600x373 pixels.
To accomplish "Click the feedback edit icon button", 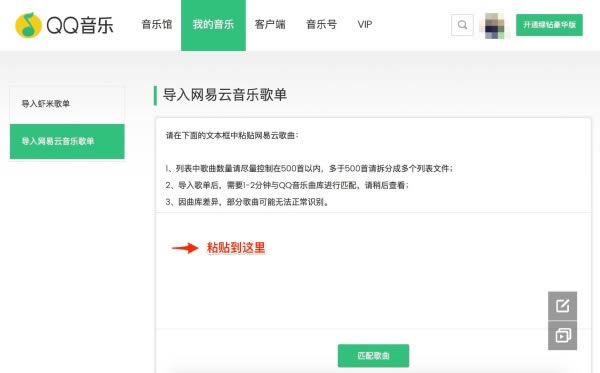I will 562,306.
